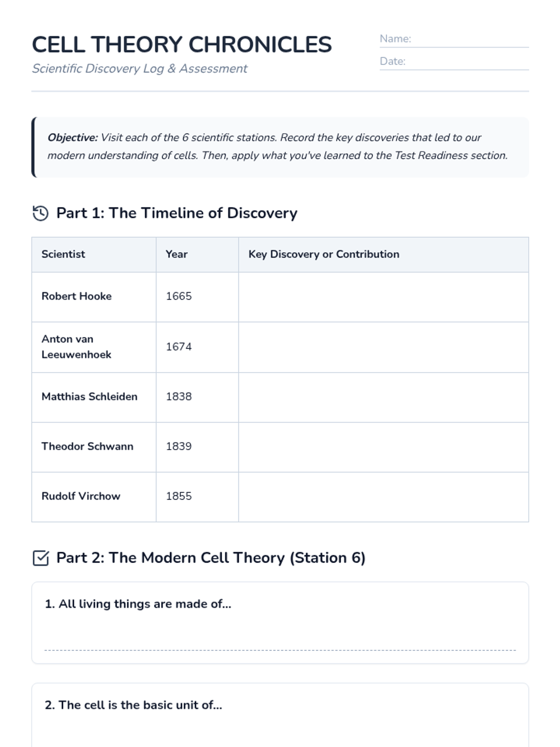Click Rudolf Virchow's discovery cell
Image resolution: width=560 pixels, height=747 pixels.
[384, 497]
